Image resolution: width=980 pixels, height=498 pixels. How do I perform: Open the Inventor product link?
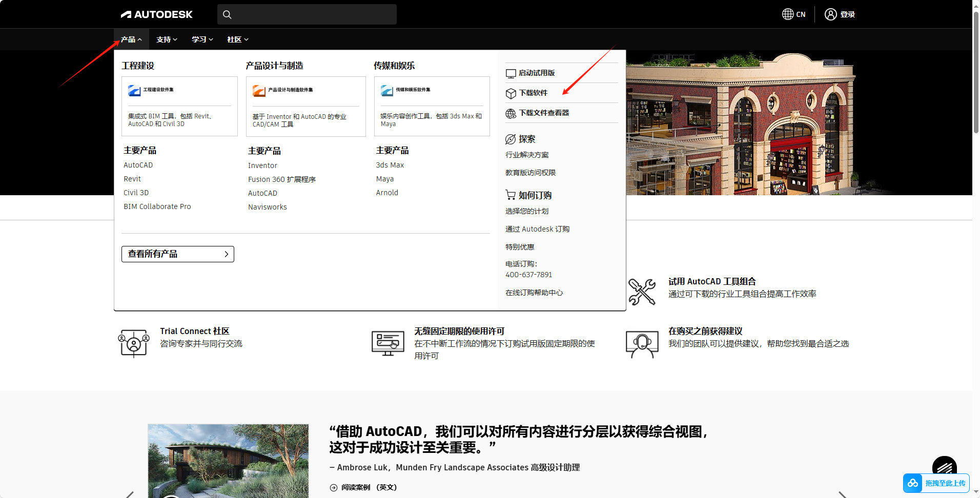coord(262,165)
